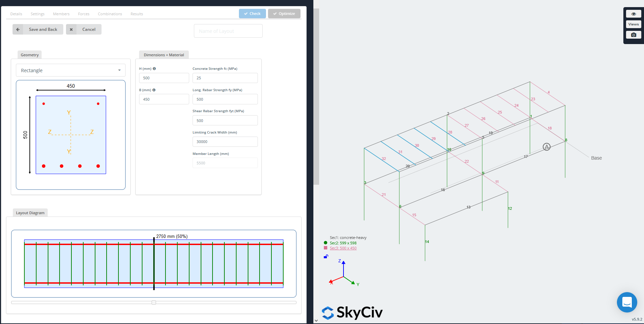Click the unlock padlock icon near the legend

coord(326,257)
